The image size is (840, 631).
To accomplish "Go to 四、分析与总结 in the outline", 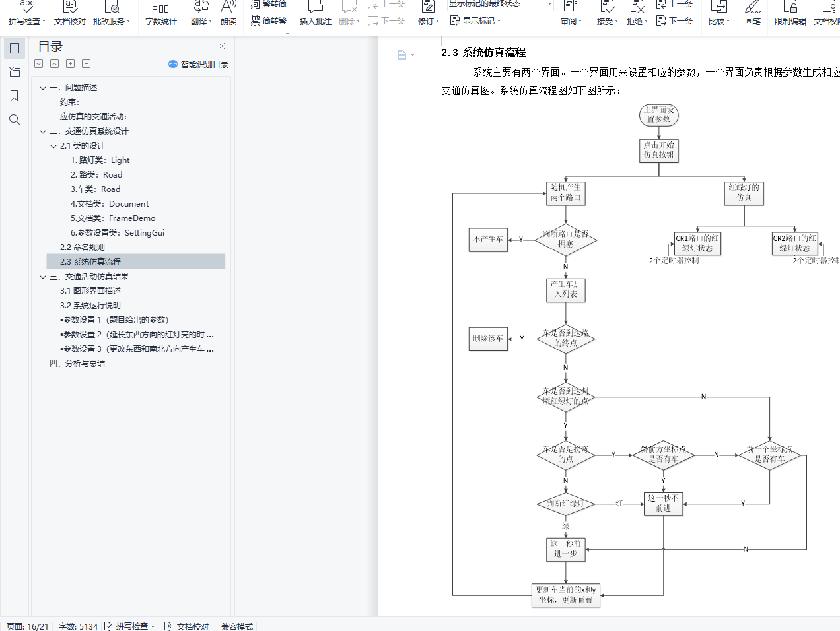I will tap(77, 364).
